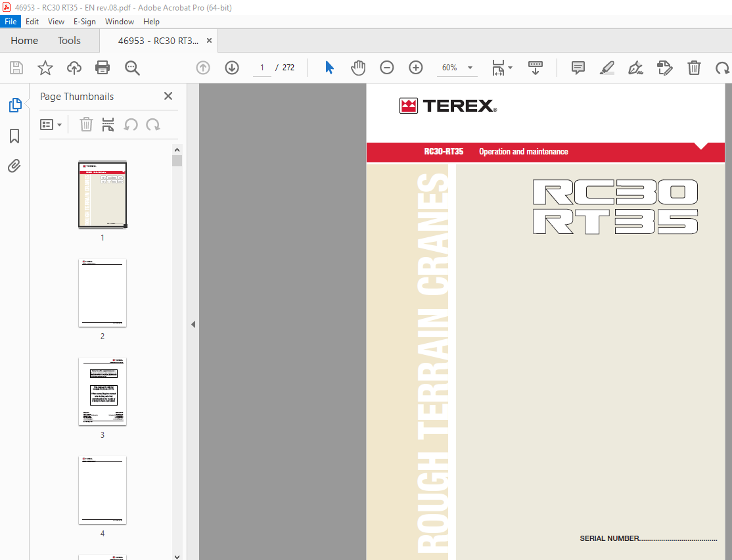Open the find text magnifier icon
Viewport: 732px width, 560px height.
pos(132,68)
